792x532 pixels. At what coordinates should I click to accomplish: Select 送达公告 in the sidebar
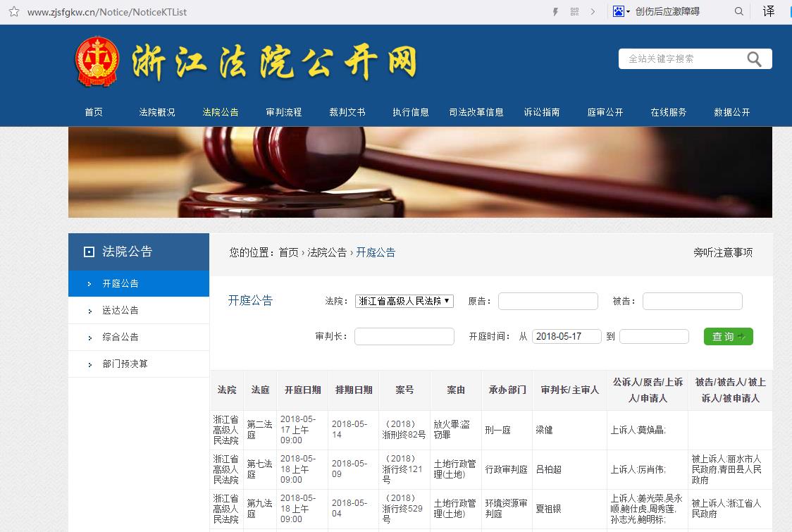[x=139, y=310]
